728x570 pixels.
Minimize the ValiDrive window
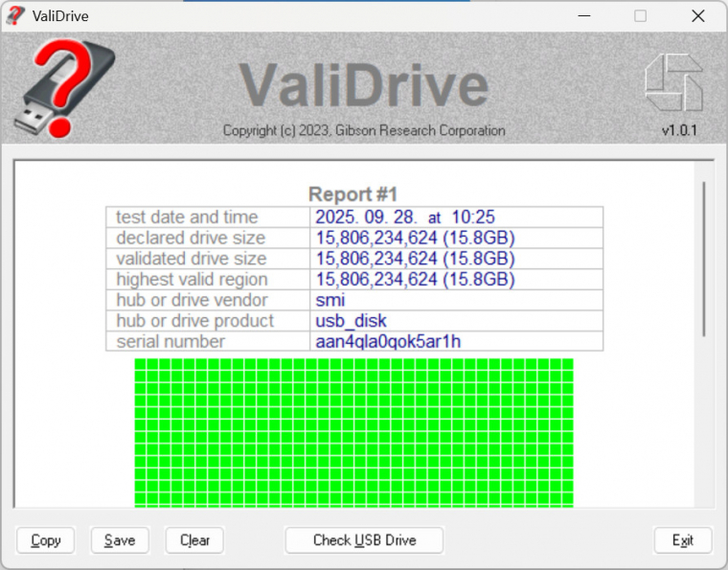(x=583, y=16)
